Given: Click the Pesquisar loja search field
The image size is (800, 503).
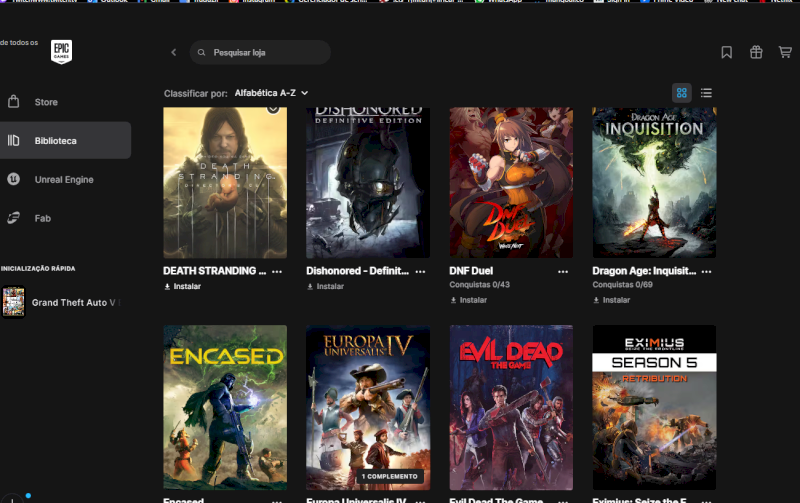Looking at the screenshot, I should coord(265,52).
